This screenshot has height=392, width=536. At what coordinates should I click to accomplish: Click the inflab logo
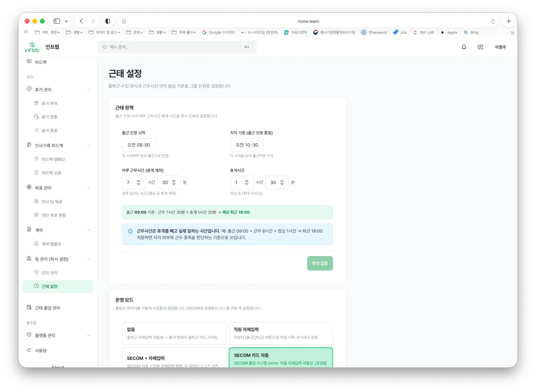(32, 47)
